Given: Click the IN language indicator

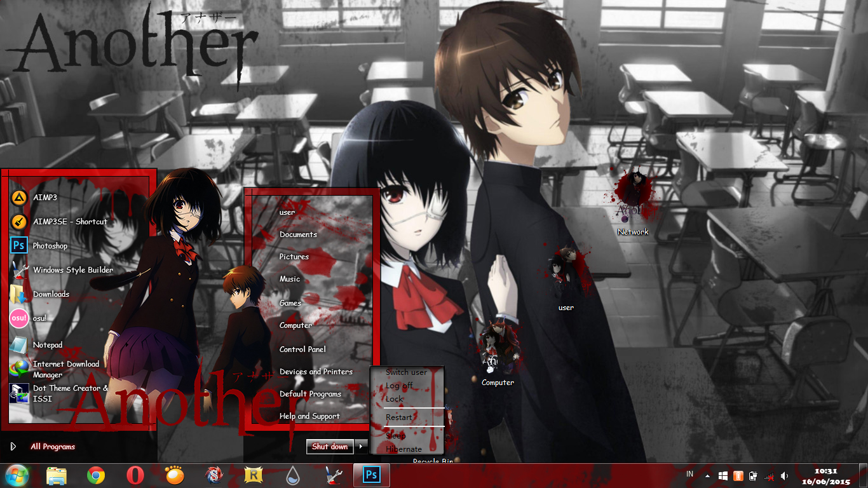Looking at the screenshot, I should coord(690,475).
